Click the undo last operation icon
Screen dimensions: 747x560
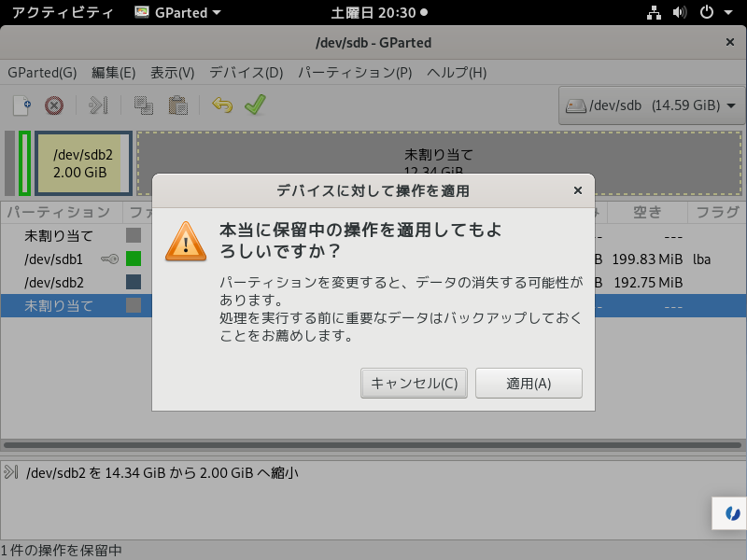point(222,105)
